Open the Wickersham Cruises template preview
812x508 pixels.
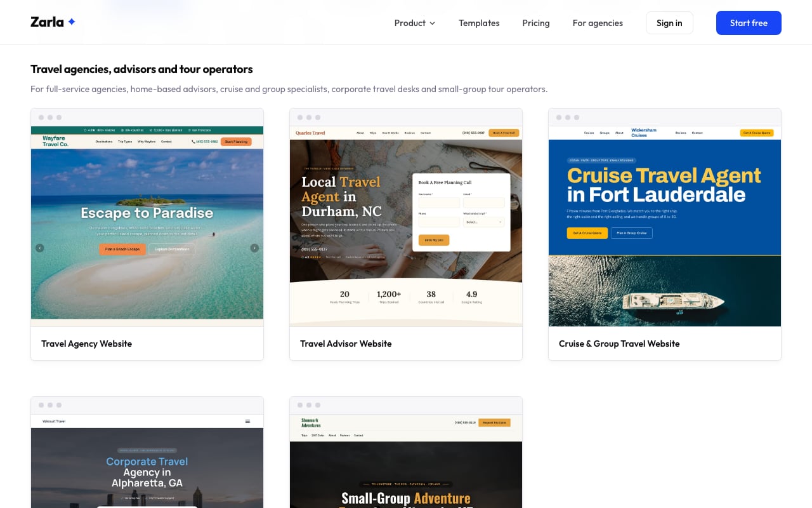(x=665, y=226)
